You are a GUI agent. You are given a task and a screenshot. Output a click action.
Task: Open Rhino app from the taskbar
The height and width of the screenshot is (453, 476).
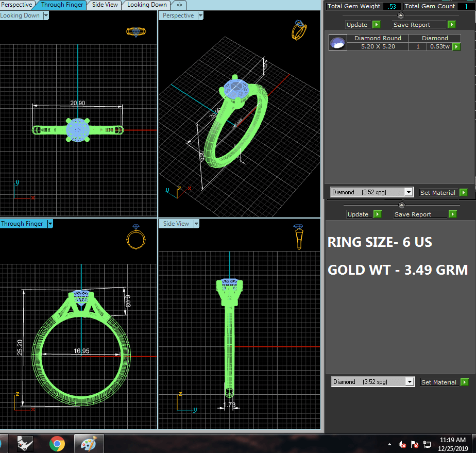(25, 443)
